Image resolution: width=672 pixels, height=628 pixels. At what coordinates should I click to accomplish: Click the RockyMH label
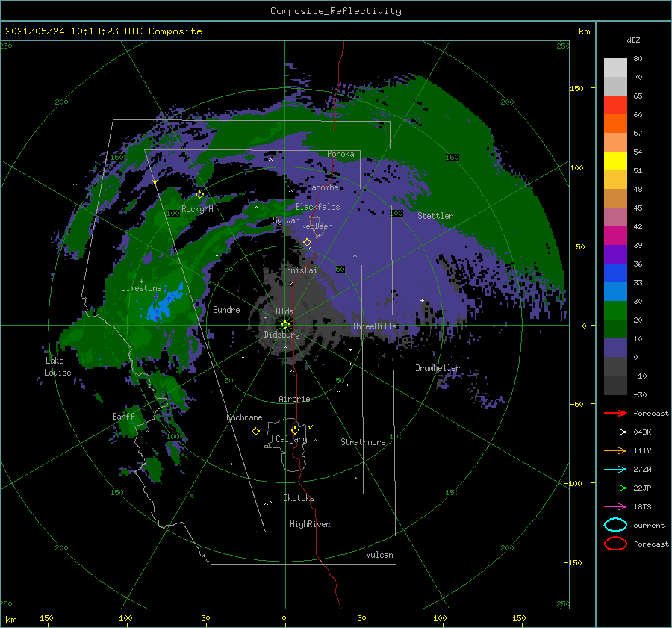(197, 209)
